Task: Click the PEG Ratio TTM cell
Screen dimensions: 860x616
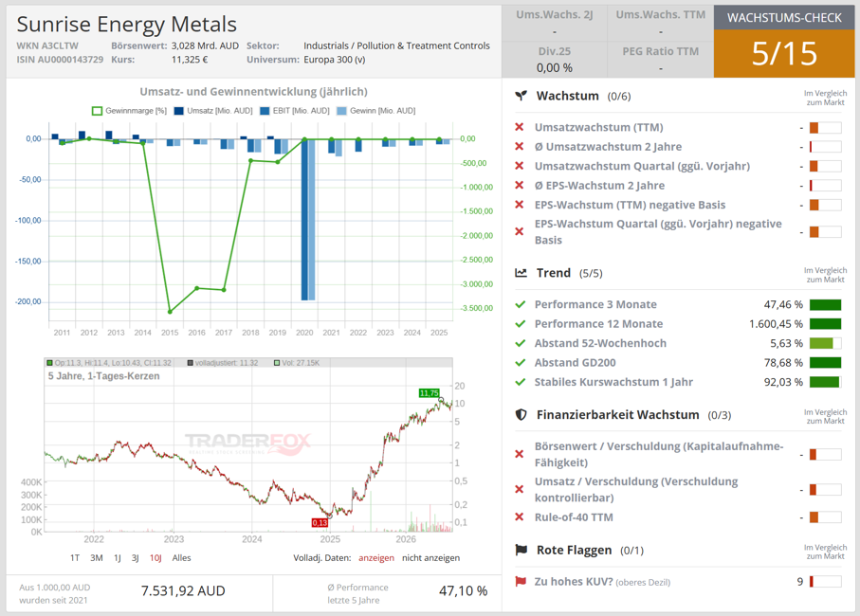Action: click(x=660, y=59)
